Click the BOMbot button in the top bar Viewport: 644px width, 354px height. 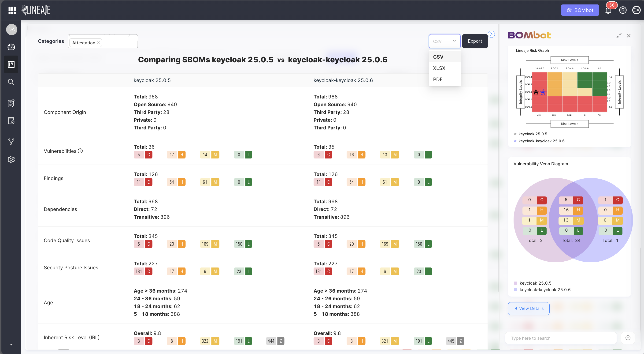coord(580,10)
